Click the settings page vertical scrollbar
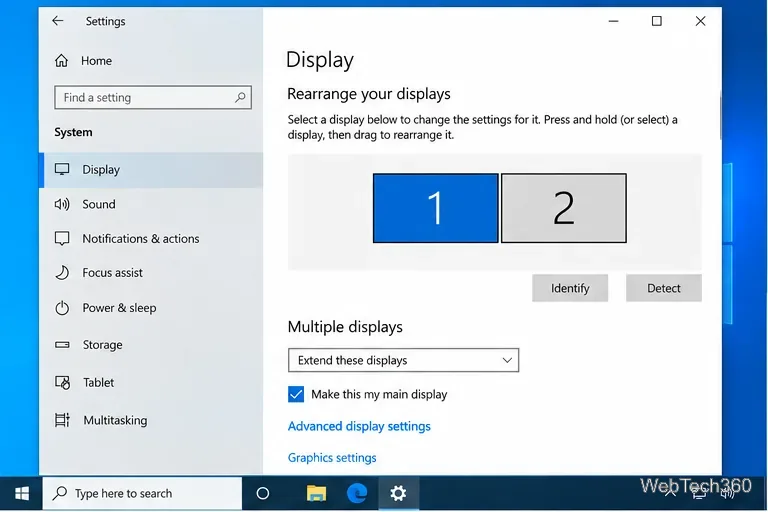Viewport: 768px width, 512px height. click(720, 116)
